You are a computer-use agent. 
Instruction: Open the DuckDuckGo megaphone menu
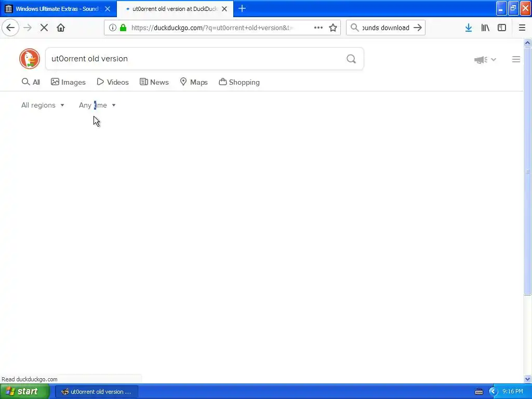[x=485, y=60]
